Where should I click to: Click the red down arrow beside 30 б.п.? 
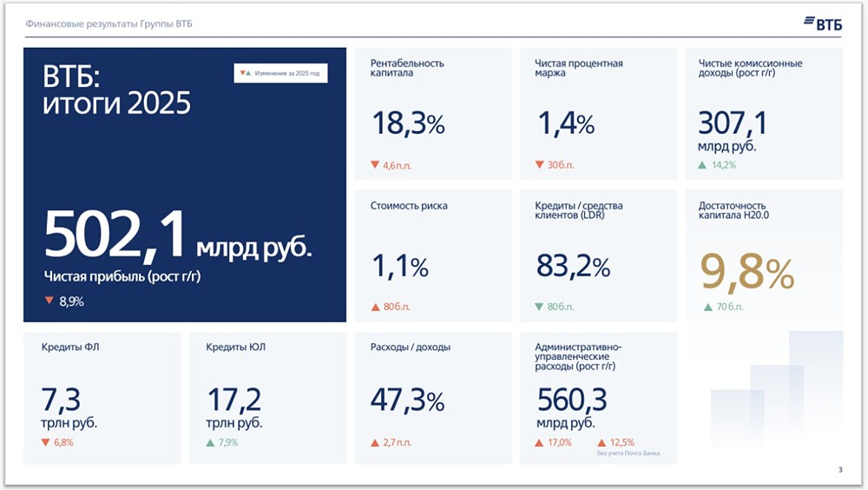point(540,164)
